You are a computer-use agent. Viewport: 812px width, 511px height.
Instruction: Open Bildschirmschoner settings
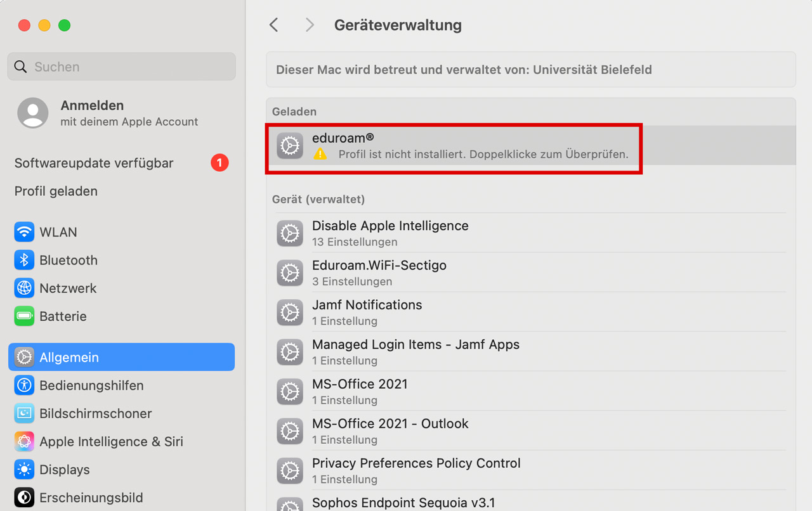point(121,413)
